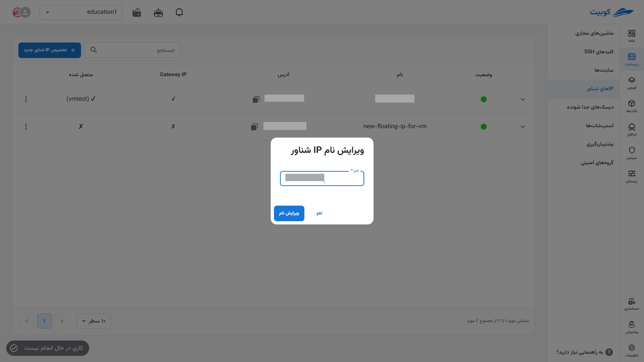Image resolution: width=644 pixels, height=362 pixels.
Task: Open actions menu for vmtest row
Action: [x=26, y=99]
